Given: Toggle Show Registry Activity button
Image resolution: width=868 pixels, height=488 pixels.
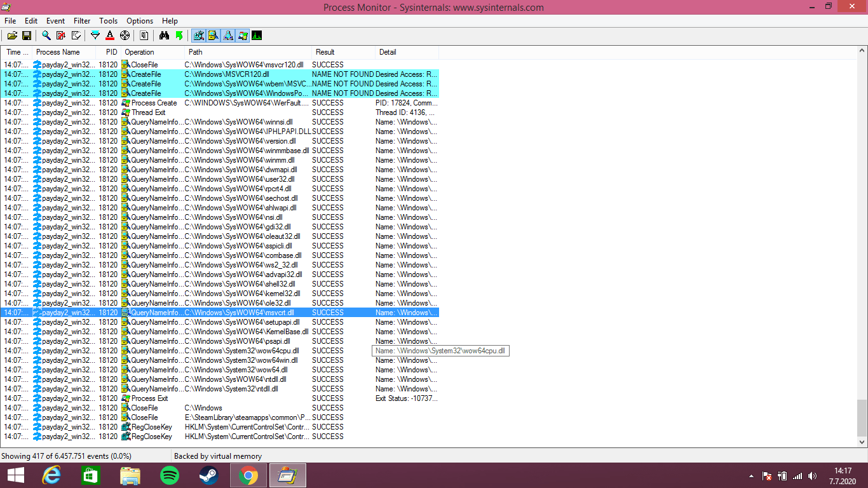Looking at the screenshot, I should click(x=198, y=36).
